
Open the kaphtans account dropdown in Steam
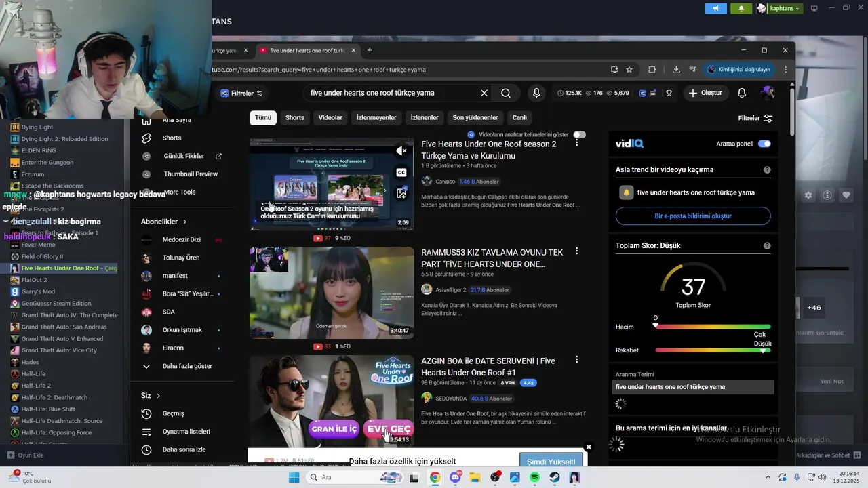pos(781,8)
